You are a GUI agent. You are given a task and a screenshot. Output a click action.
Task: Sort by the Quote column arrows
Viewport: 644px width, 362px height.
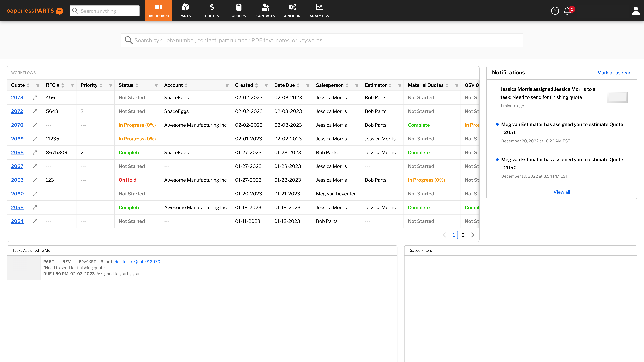[x=28, y=85]
